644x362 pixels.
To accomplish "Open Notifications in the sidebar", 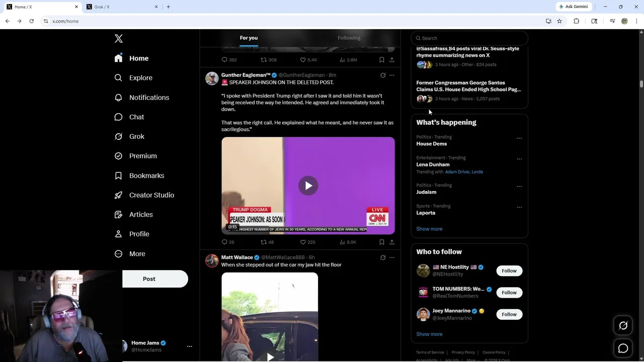I will click(x=141, y=98).
